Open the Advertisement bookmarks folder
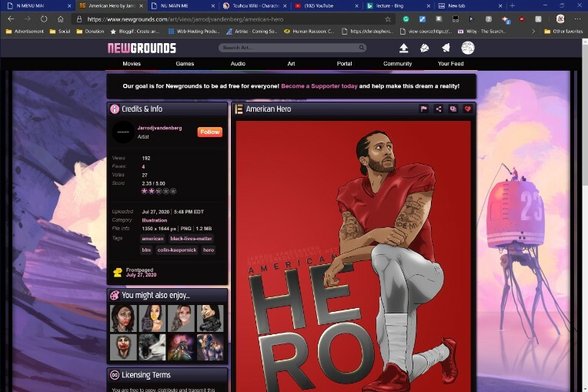The height and width of the screenshot is (392, 588). point(25,32)
